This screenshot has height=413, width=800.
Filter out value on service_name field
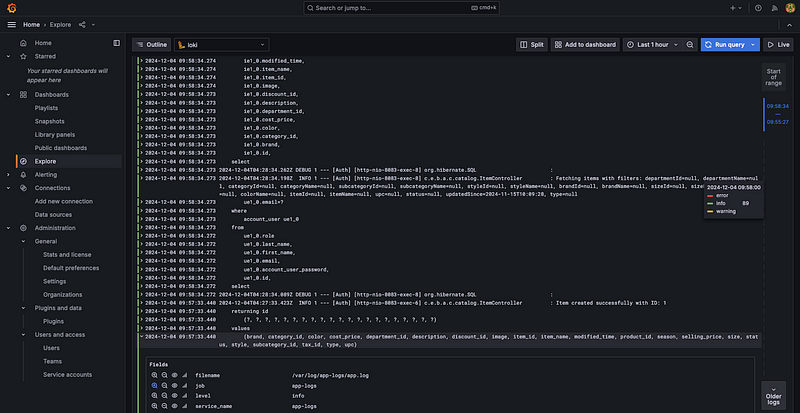[164, 406]
